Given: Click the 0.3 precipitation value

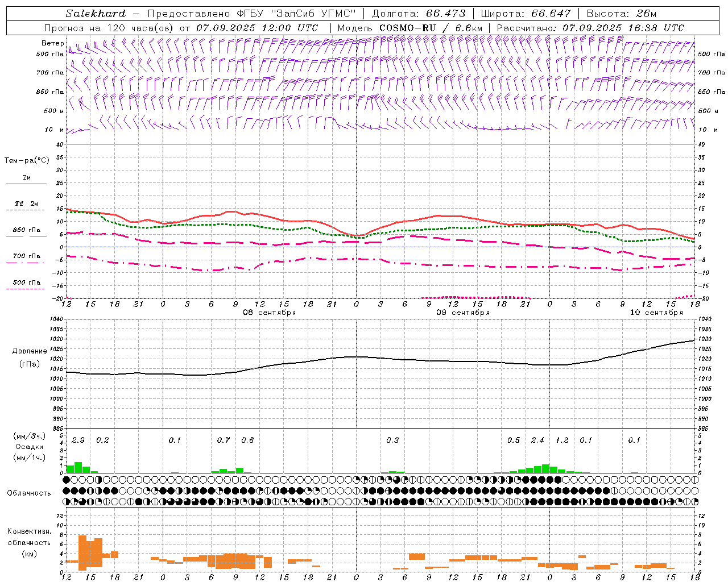Looking at the screenshot, I should pos(392,440).
